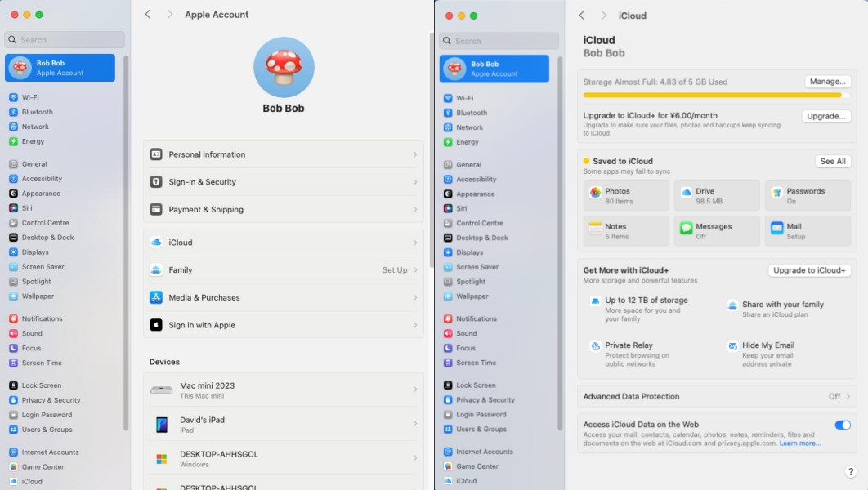Click Wi-Fi icon in left window sidebar

click(13, 97)
